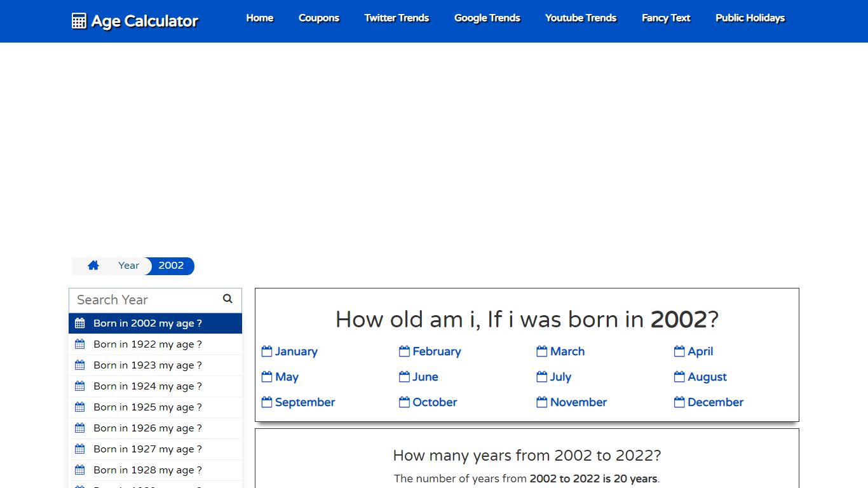868x488 pixels.
Task: Open the Home menu item
Action: [x=260, y=18]
